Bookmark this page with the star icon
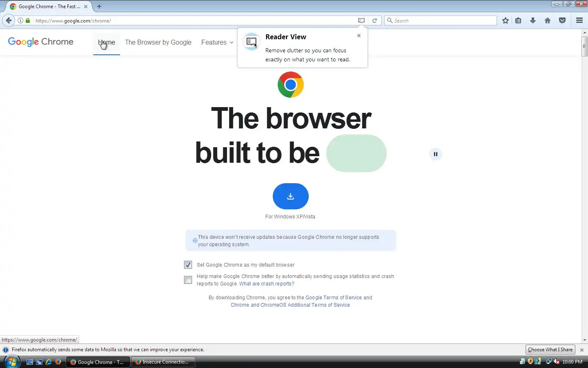588x368 pixels. (506, 20)
